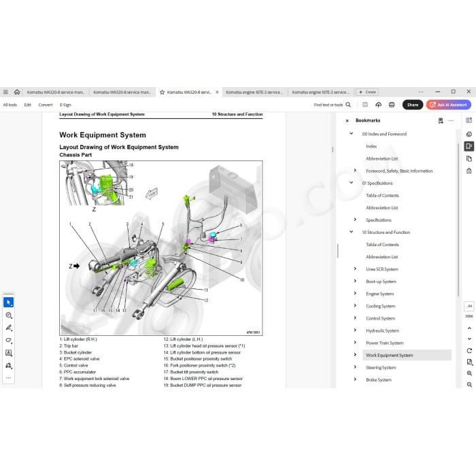This screenshot has width=476, height=476.
Task: Click the zoom out magnifier icon
Action: pos(469,384)
